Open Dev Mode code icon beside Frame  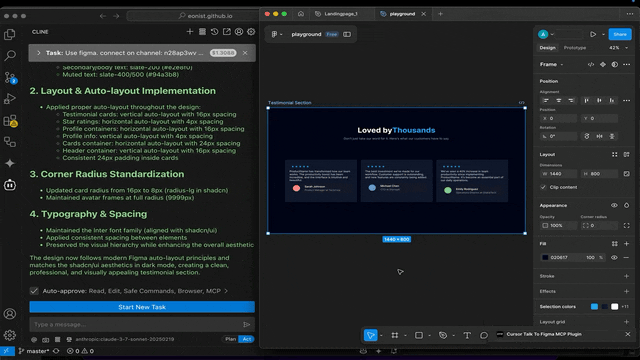coord(591,64)
